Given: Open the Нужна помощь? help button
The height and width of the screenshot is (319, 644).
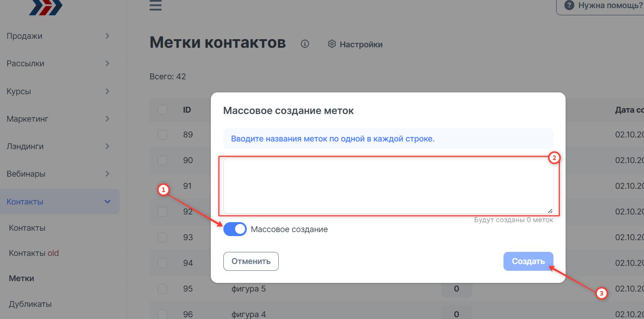Looking at the screenshot, I should [603, 6].
